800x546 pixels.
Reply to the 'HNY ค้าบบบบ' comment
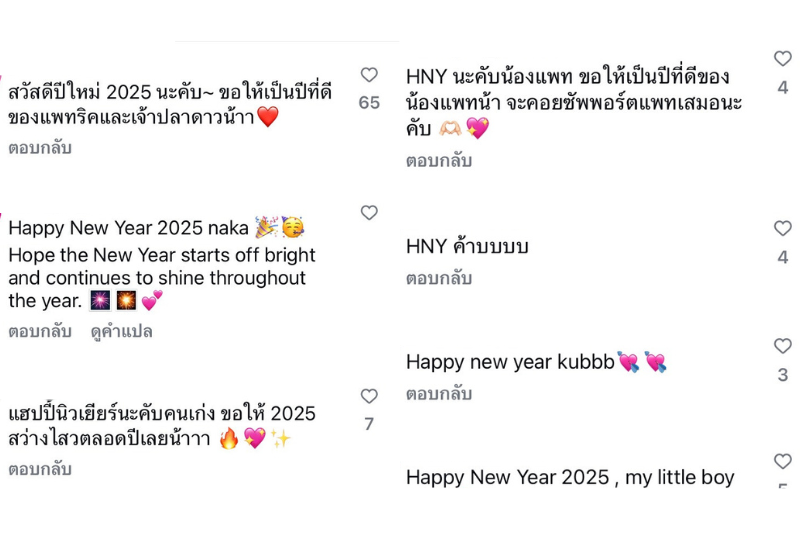[x=438, y=278]
